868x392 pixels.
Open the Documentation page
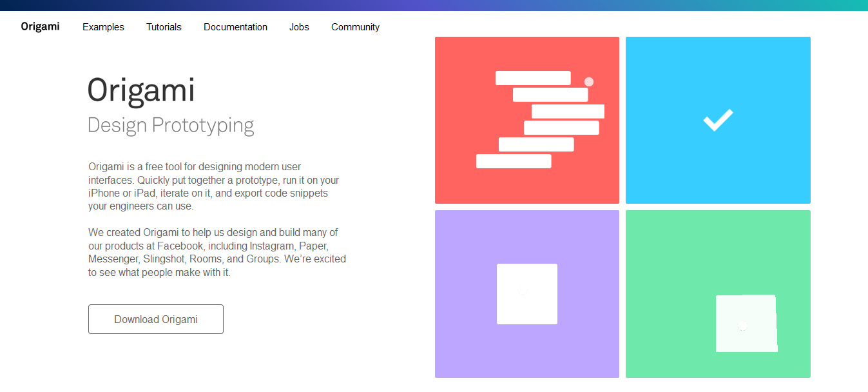(235, 27)
